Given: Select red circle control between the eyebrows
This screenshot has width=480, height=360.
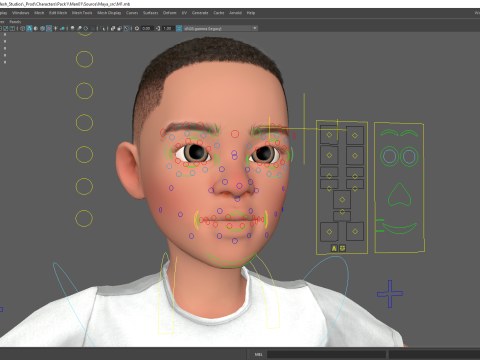Looking at the screenshot, I should click(235, 134).
